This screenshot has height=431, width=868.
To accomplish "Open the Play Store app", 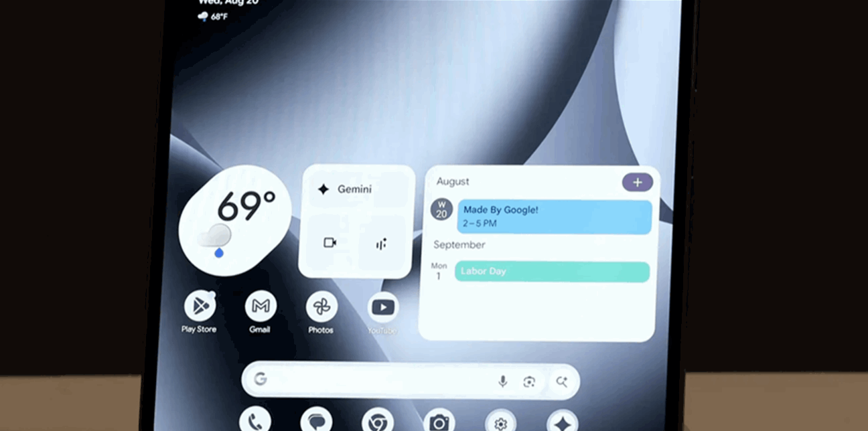I will pyautogui.click(x=200, y=307).
